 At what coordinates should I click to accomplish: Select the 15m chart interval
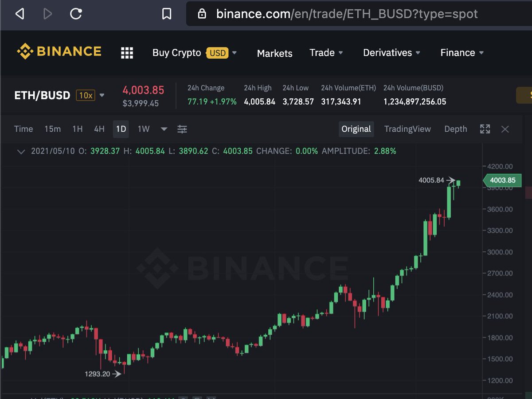(x=52, y=129)
